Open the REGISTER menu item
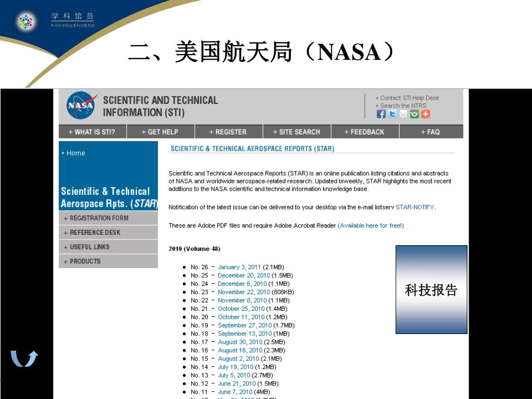The width and height of the screenshot is (532, 399). pos(228,132)
